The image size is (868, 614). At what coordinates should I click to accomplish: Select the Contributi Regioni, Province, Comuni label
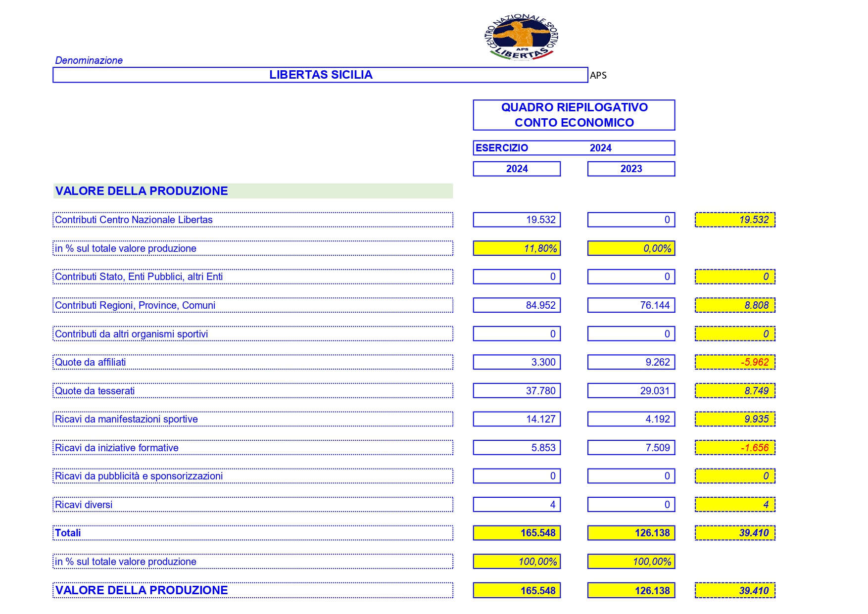click(253, 305)
